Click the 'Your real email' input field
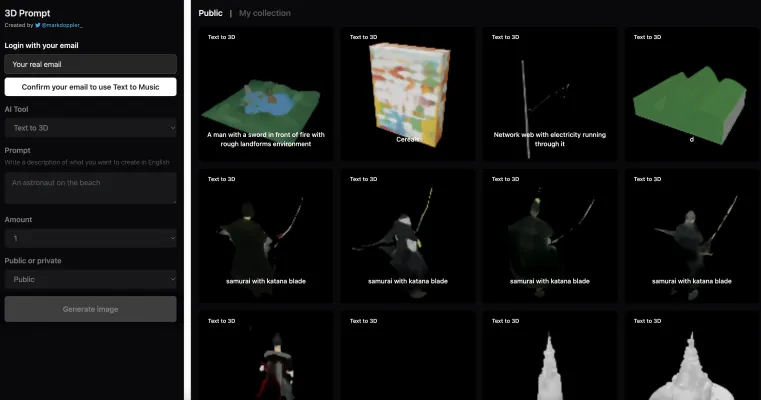The width and height of the screenshot is (761, 400). pos(90,64)
